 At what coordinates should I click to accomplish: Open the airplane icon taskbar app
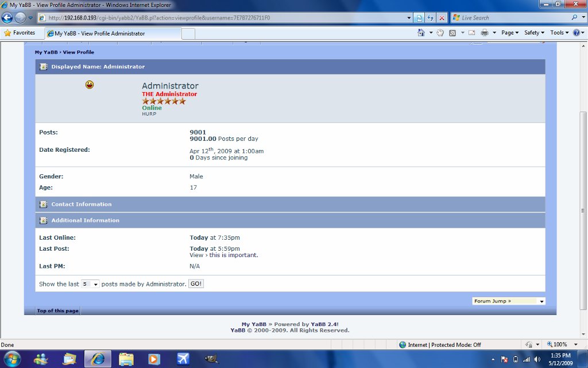coord(183,359)
